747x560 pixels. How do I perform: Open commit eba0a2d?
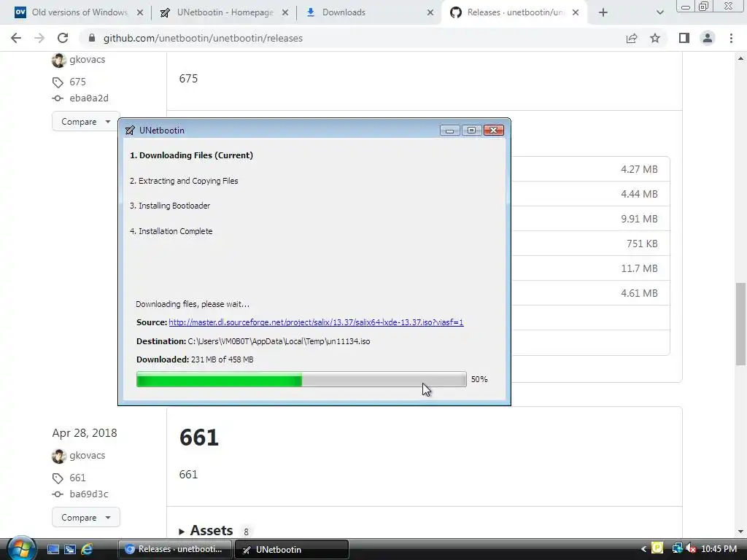coord(89,98)
